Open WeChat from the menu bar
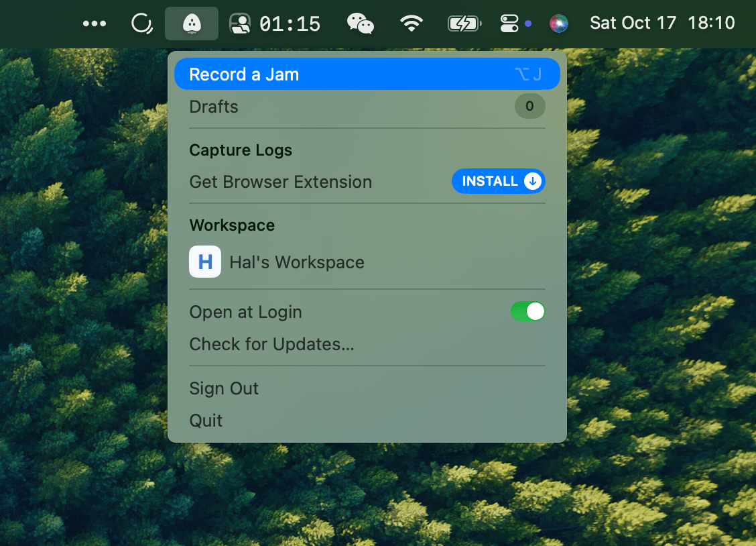756x546 pixels. 360,23
